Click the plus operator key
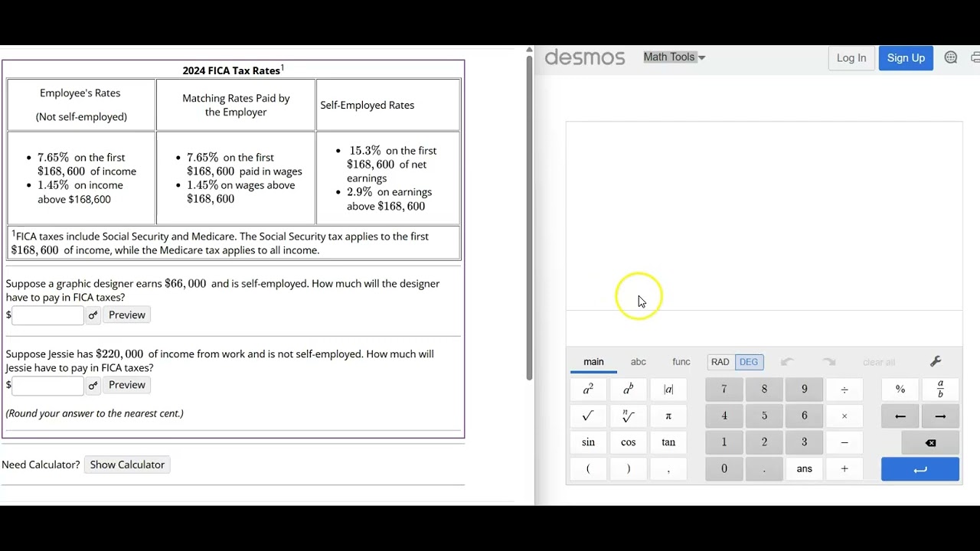The height and width of the screenshot is (551, 980). [x=844, y=469]
